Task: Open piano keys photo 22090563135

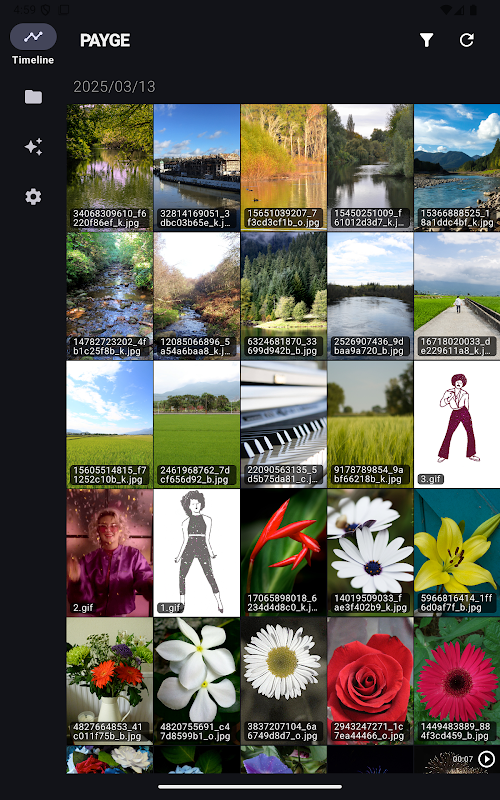Action: point(284,424)
